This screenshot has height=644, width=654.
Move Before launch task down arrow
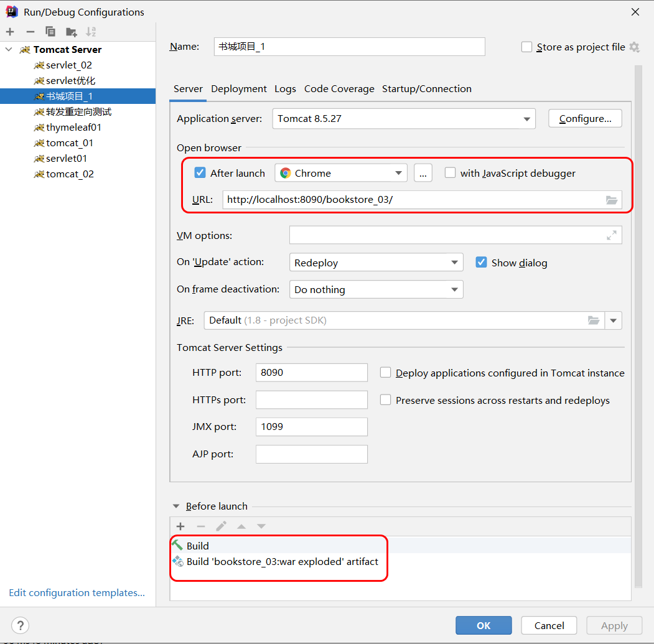click(261, 526)
